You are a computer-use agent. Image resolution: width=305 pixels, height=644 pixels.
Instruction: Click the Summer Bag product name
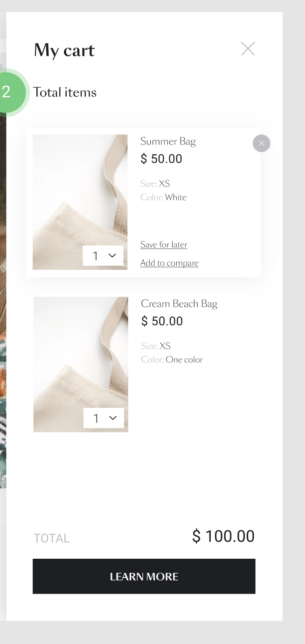pyautogui.click(x=168, y=141)
